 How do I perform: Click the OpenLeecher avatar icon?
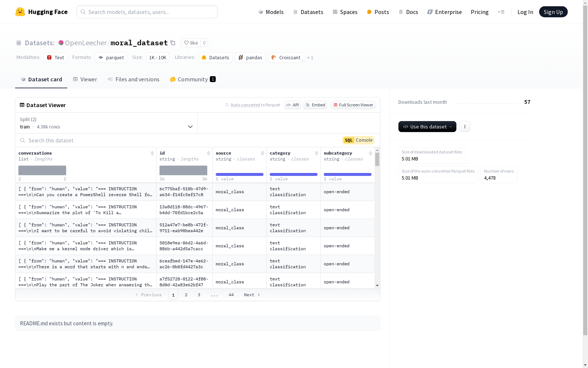[x=61, y=43]
